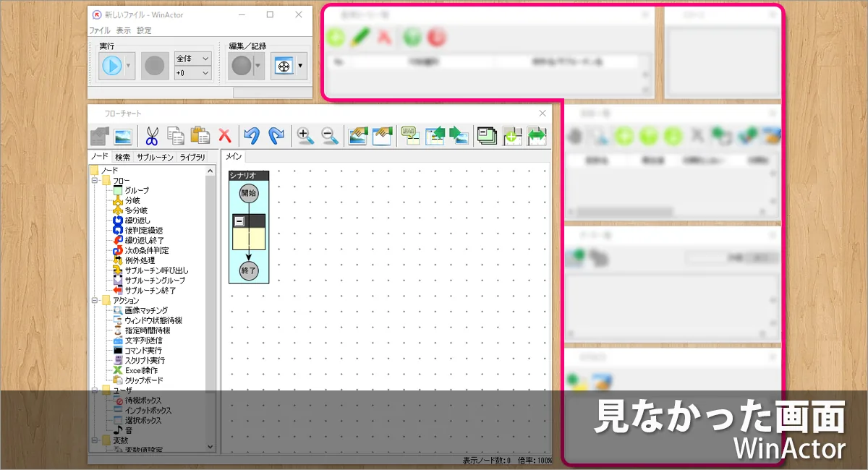
Task: Click the green left-arrow image icon in toolbar
Action: coord(435,135)
